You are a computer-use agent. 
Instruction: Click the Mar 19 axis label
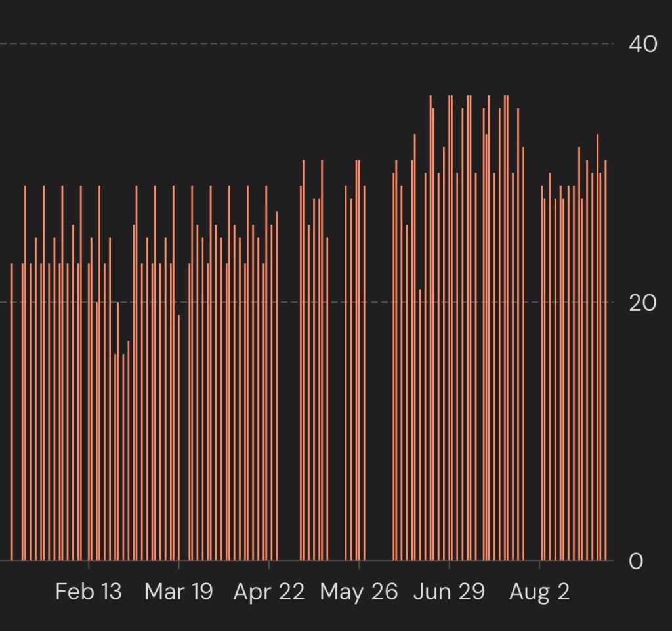pos(178,592)
